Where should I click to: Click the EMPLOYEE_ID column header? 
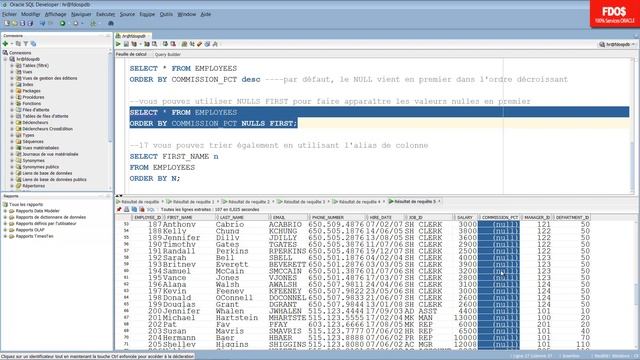[x=148, y=218]
